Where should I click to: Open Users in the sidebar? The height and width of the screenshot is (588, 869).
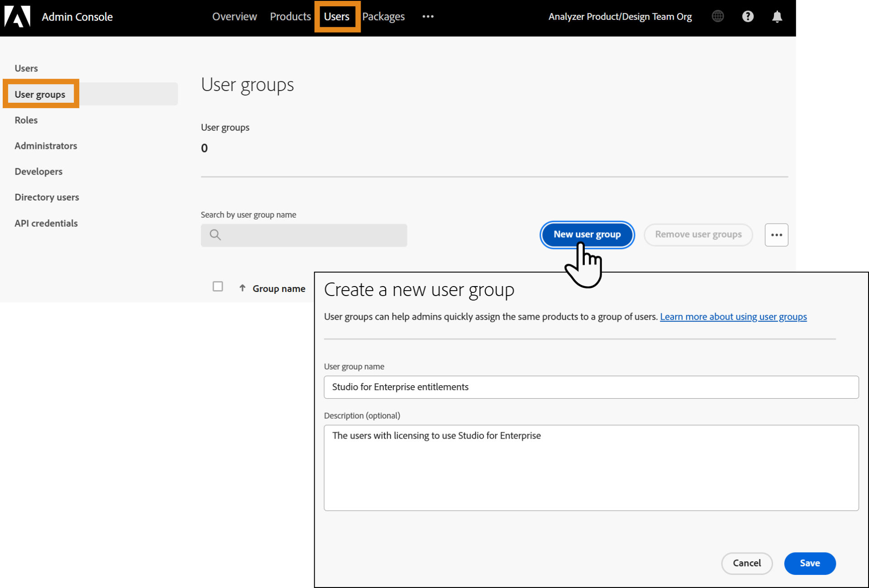pos(26,68)
